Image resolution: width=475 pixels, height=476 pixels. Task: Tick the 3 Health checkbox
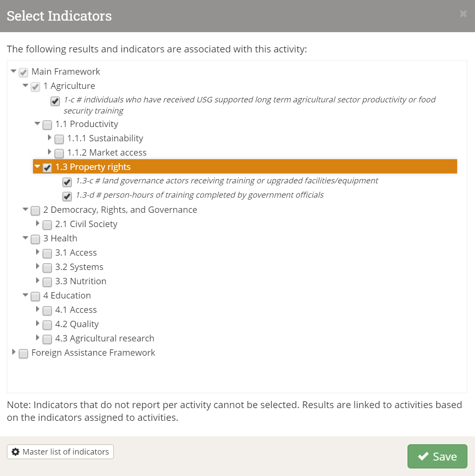(x=35, y=239)
